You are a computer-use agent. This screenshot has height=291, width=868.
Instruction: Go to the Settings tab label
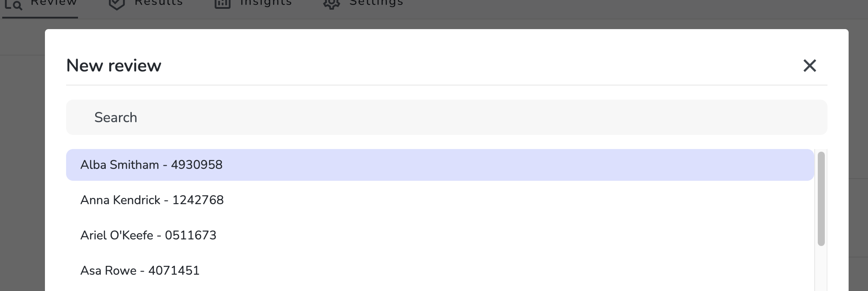[376, 3]
